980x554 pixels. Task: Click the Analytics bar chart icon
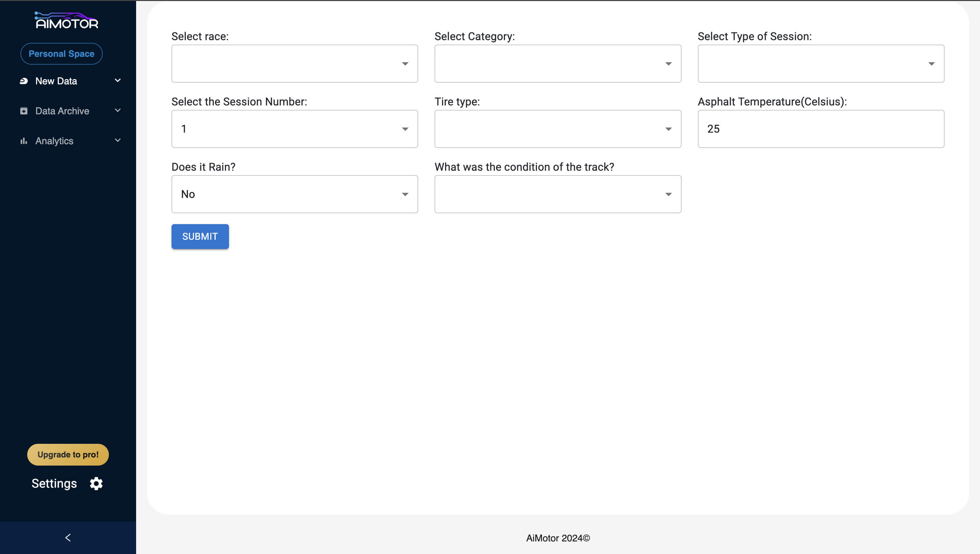pos(23,141)
